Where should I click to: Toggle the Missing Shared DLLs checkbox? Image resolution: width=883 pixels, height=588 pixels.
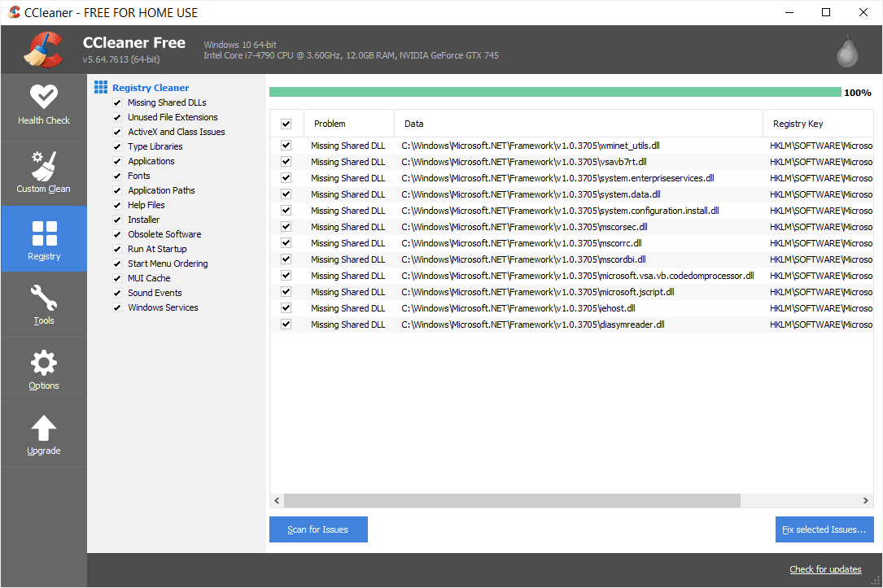pyautogui.click(x=117, y=103)
